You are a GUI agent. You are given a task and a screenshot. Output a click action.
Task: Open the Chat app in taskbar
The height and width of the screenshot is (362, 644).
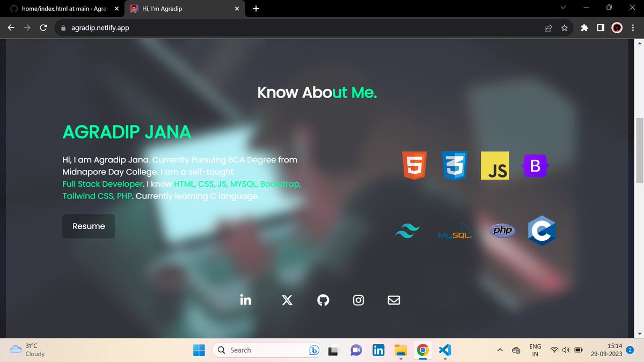(x=355, y=350)
